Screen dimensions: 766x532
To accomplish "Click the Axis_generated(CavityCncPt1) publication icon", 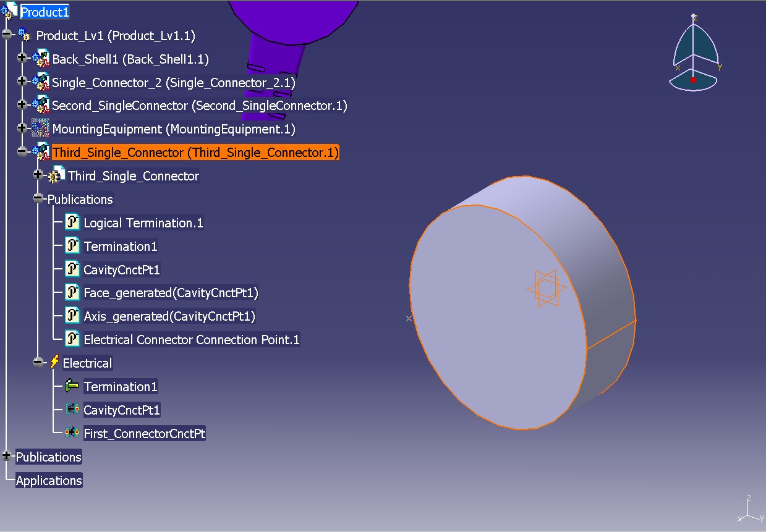I will [x=73, y=316].
